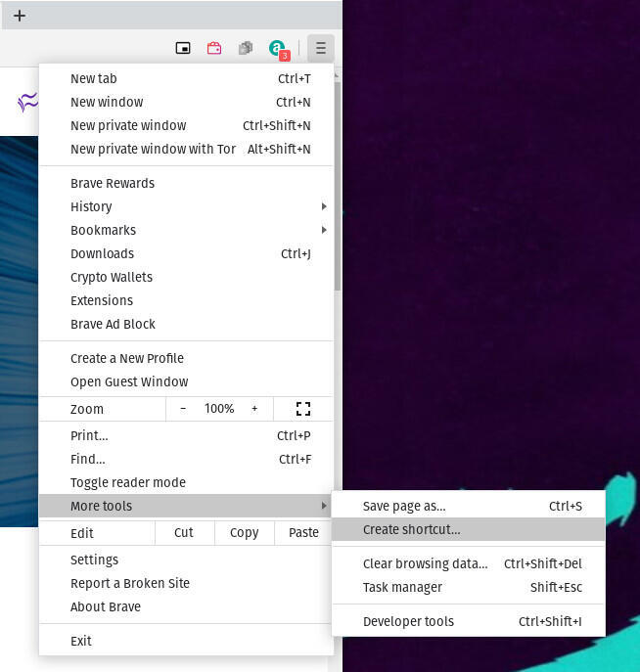Open Clear browsing data
640x672 pixels.
[469, 563]
